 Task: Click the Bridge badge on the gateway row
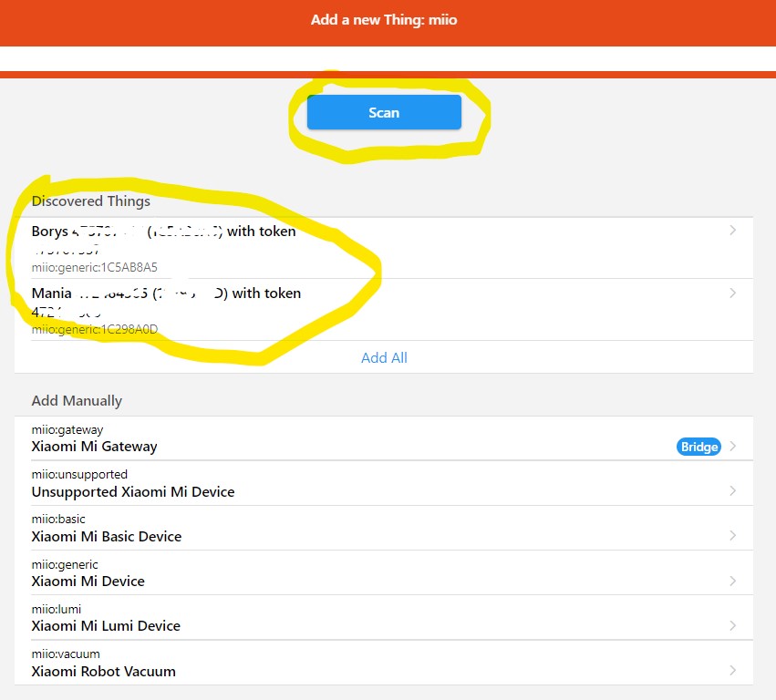point(698,447)
